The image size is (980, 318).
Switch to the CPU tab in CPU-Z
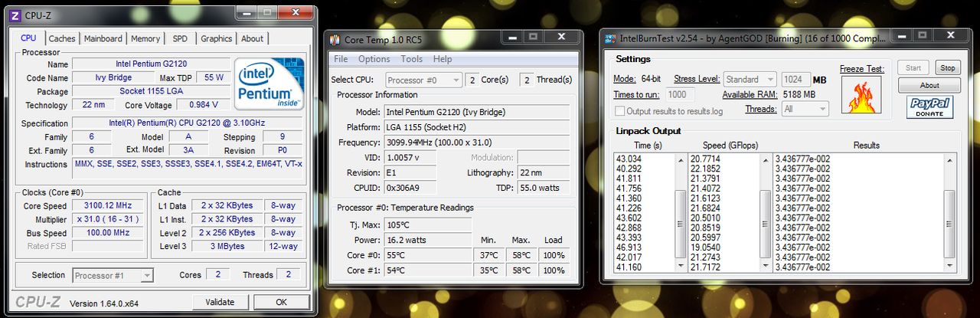coord(28,38)
